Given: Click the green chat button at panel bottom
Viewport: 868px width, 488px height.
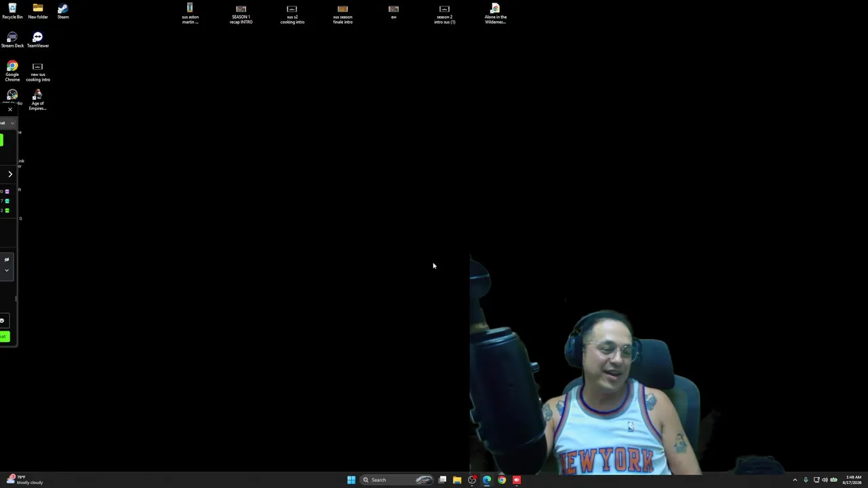Looking at the screenshot, I should pyautogui.click(x=4, y=336).
